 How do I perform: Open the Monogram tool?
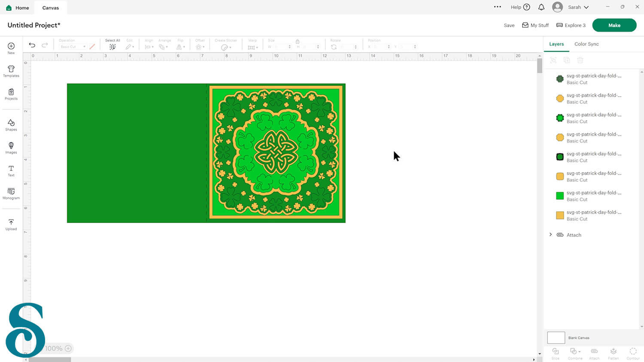11,194
